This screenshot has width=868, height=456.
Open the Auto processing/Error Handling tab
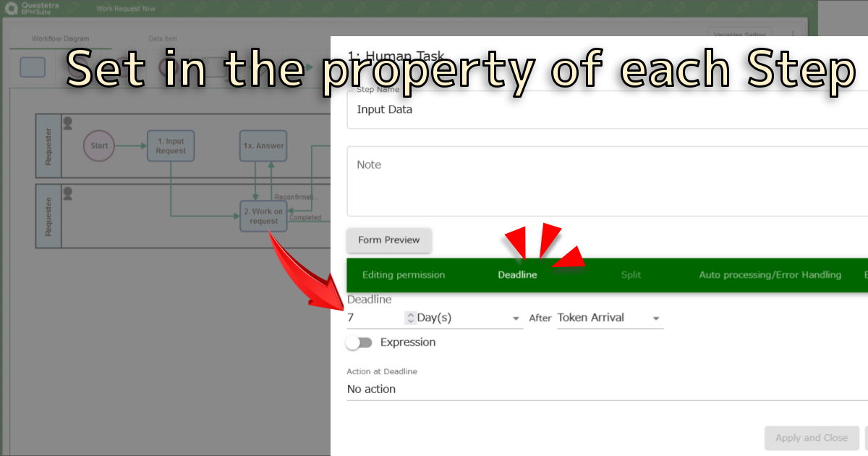click(770, 275)
